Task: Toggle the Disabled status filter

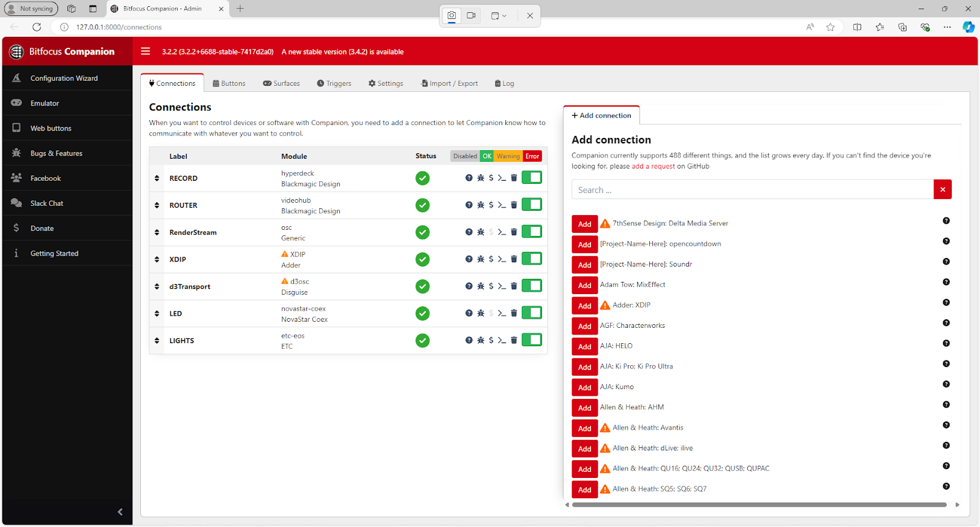Action: tap(465, 156)
